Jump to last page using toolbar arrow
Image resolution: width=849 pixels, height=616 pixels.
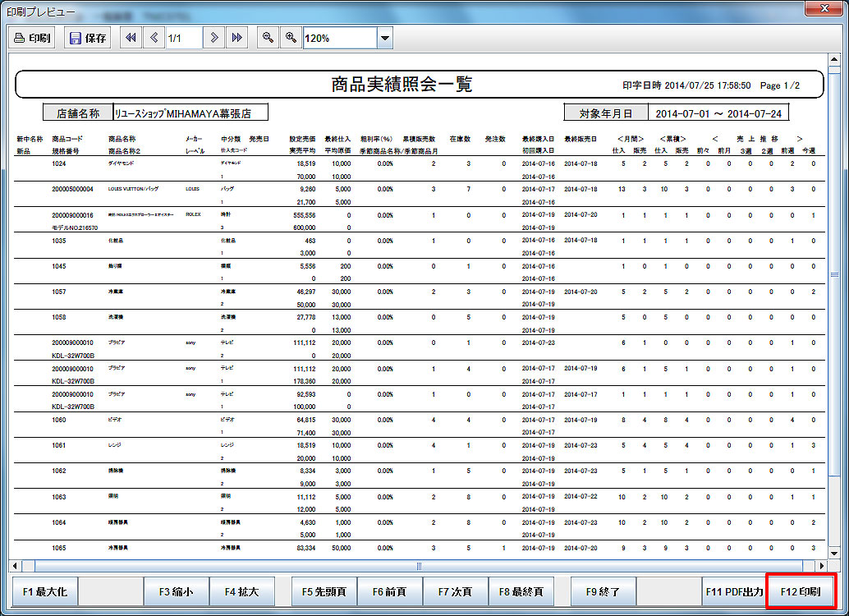pos(236,38)
